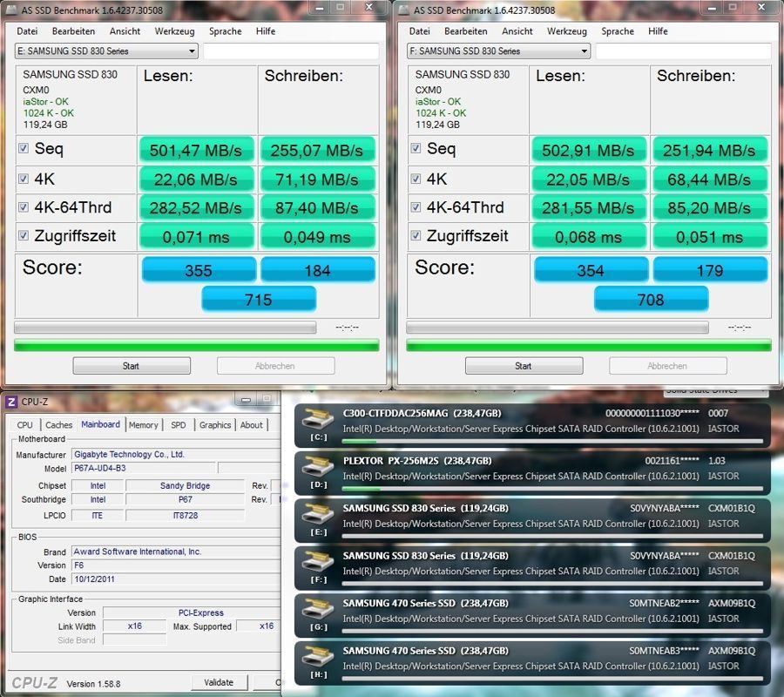Click the right AS SSD Benchmark title icon
This screenshot has height=697, width=784.
point(403,10)
